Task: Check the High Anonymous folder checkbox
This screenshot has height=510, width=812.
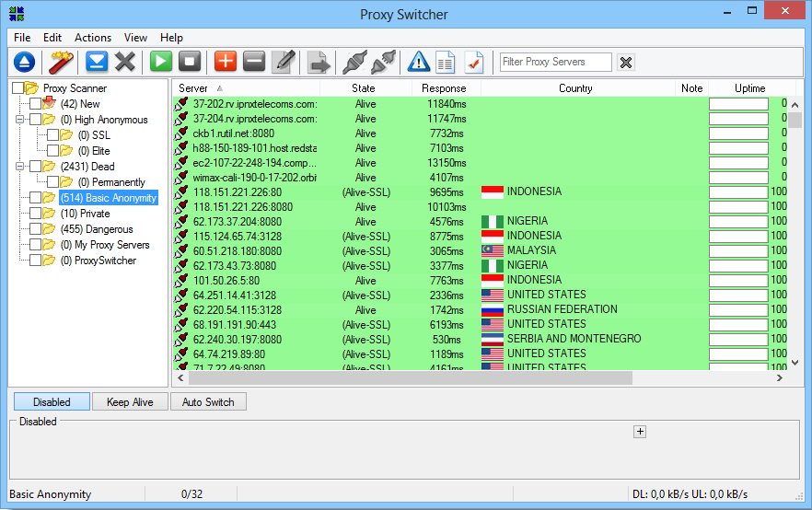Action: coord(35,120)
